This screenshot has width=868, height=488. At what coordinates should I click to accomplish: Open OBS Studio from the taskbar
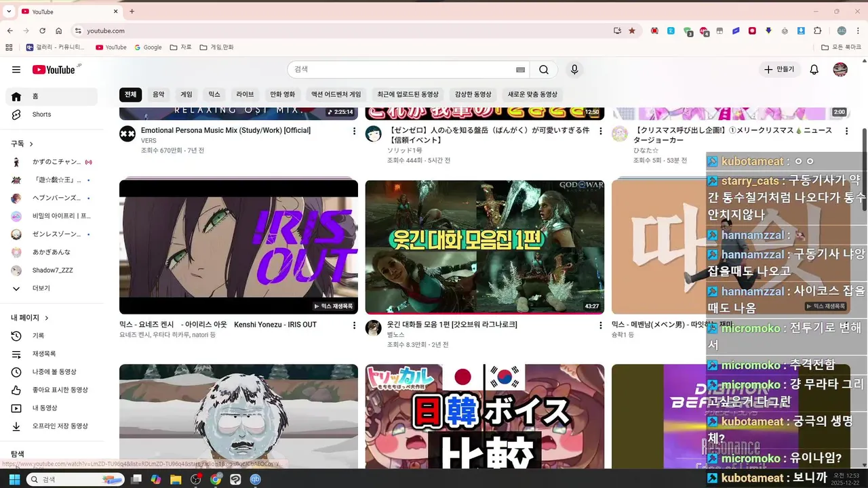196,479
